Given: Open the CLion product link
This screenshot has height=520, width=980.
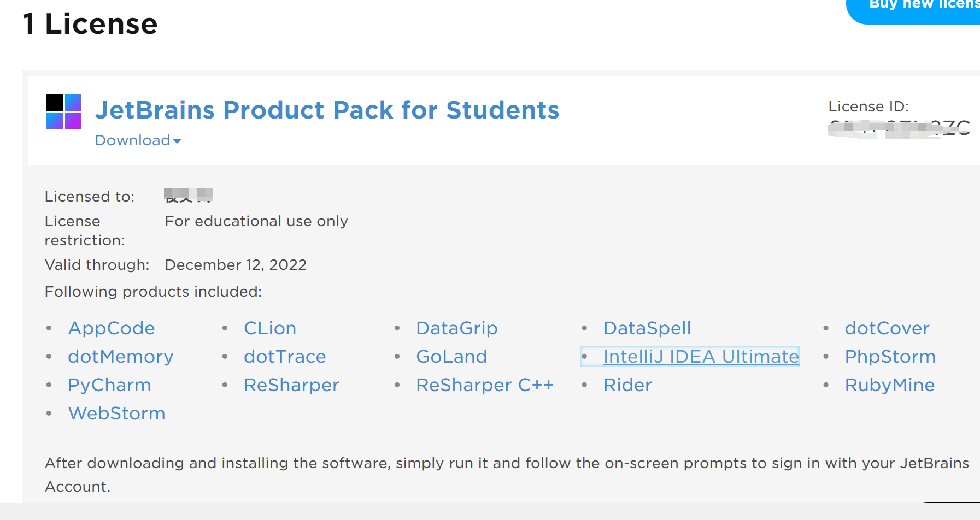Looking at the screenshot, I should tap(270, 328).
